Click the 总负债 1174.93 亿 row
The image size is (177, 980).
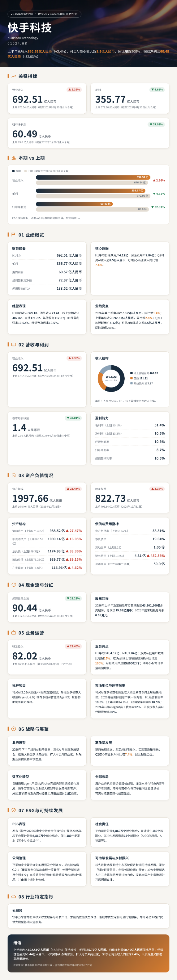click(47, 551)
